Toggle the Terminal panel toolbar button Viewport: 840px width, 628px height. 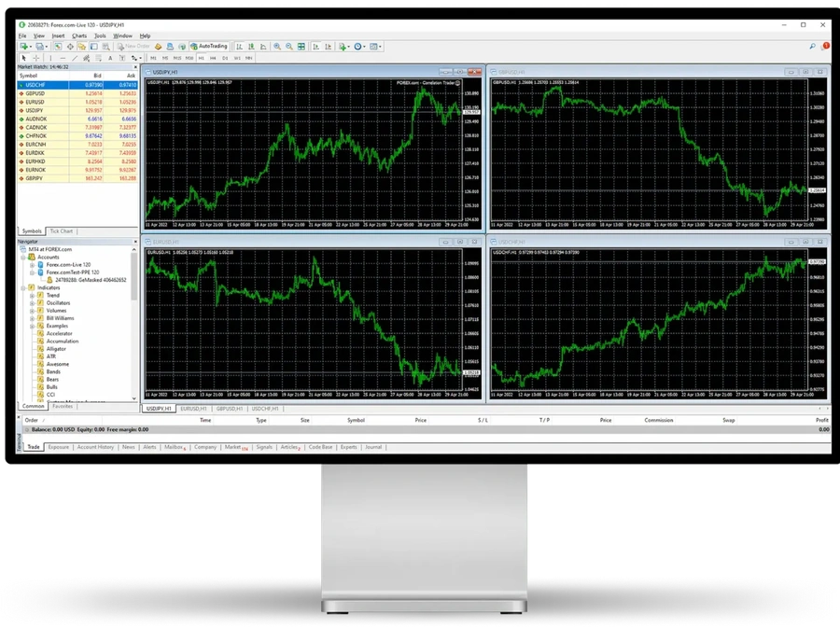click(x=93, y=47)
